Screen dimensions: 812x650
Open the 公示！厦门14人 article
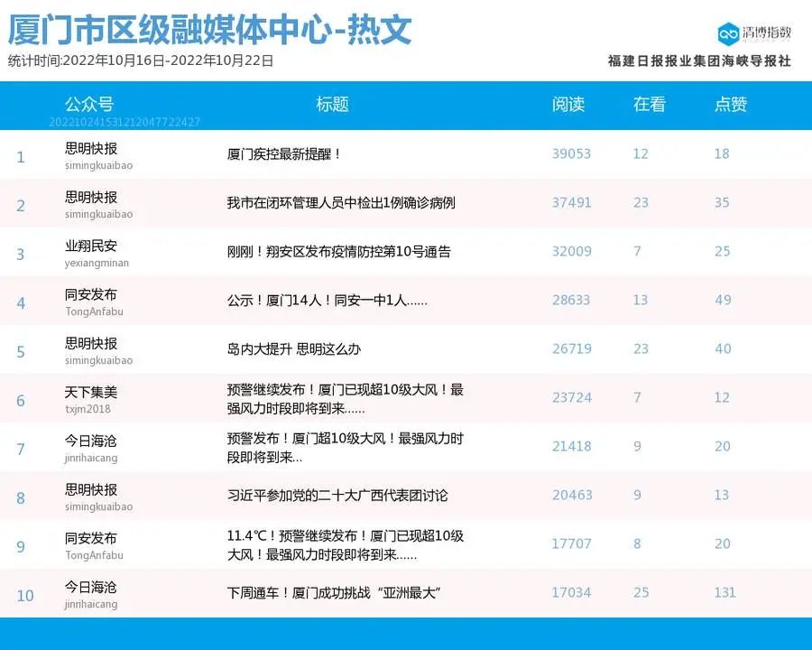coord(327,301)
